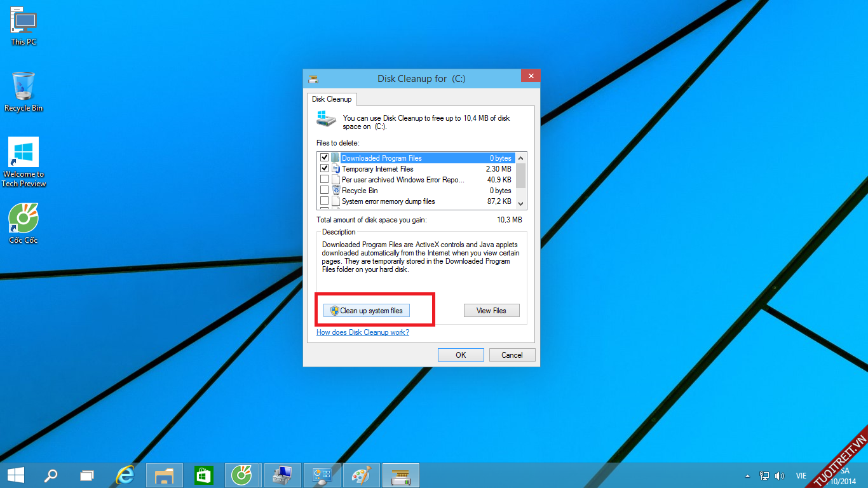Click the Clean up system files button
The width and height of the screenshot is (868, 488).
pyautogui.click(x=367, y=311)
